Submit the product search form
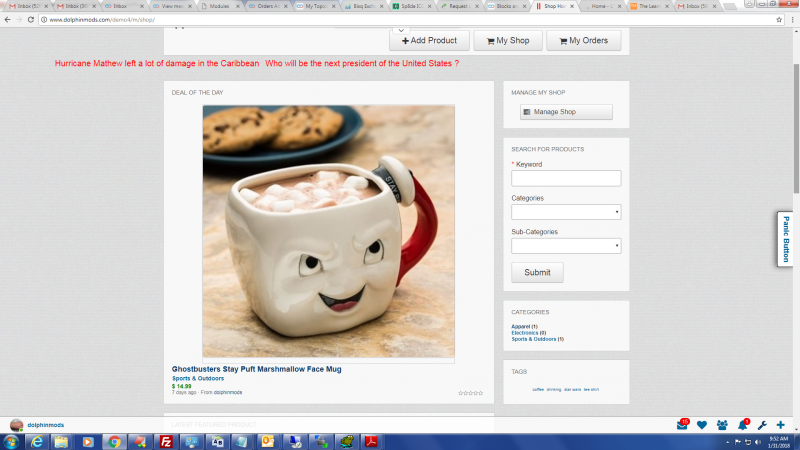 click(537, 272)
